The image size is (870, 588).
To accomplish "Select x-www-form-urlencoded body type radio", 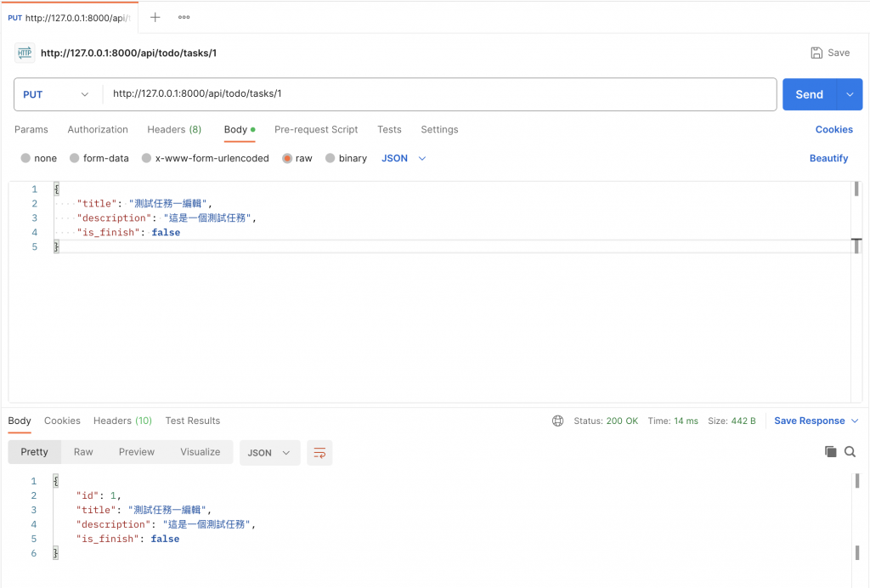I will point(146,158).
